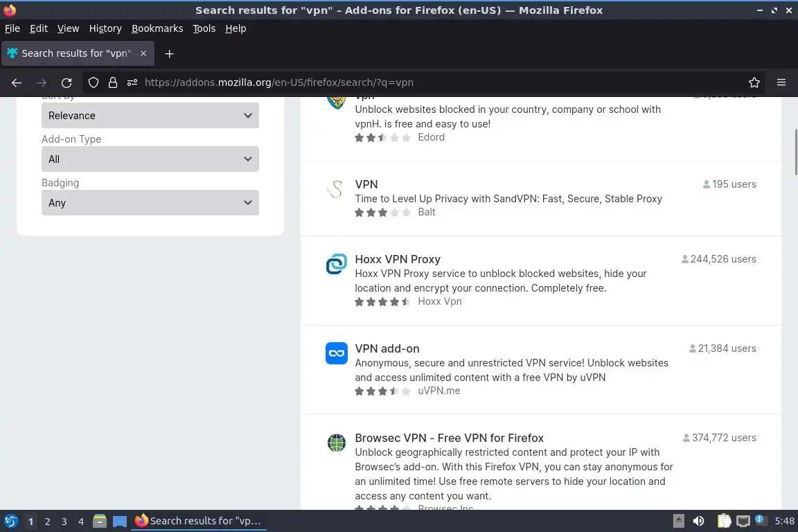Switch to workspace 1
The image size is (798, 532).
(x=31, y=522)
